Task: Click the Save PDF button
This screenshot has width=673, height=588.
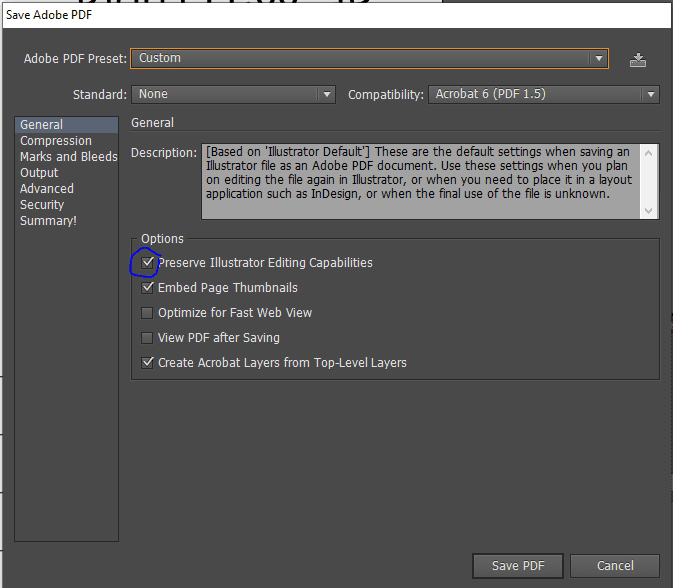Action: (x=518, y=566)
